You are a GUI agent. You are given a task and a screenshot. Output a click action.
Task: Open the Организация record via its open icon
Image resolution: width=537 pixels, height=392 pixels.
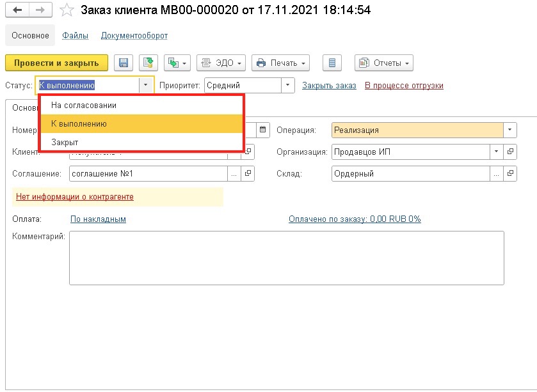510,152
